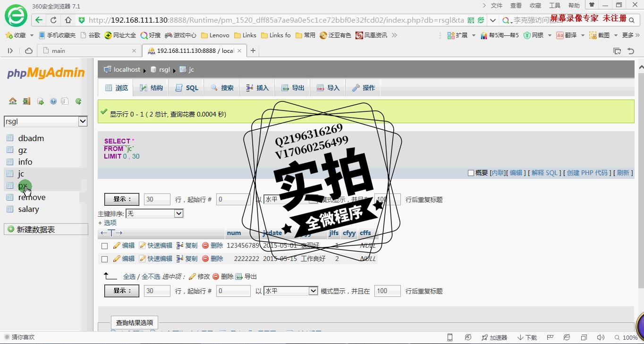Click the localhost breadcrumb link
Image resolution: width=644 pixels, height=344 pixels.
tap(127, 69)
